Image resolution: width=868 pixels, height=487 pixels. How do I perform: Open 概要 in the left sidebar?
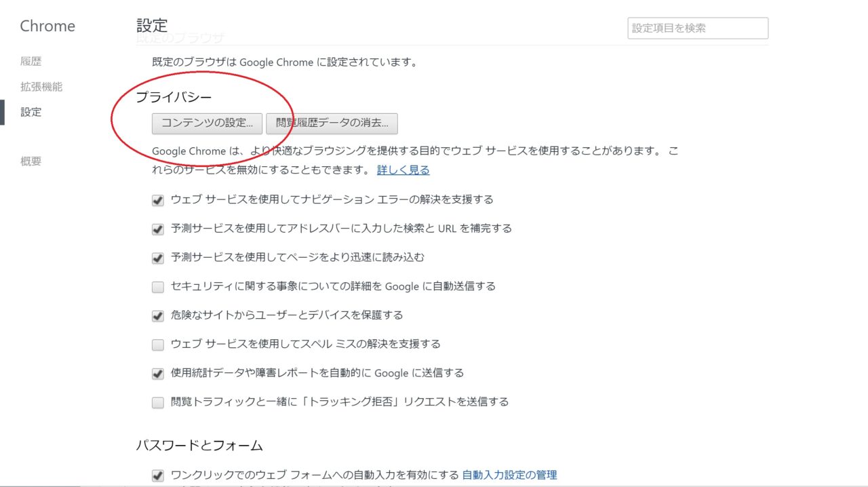click(x=31, y=161)
